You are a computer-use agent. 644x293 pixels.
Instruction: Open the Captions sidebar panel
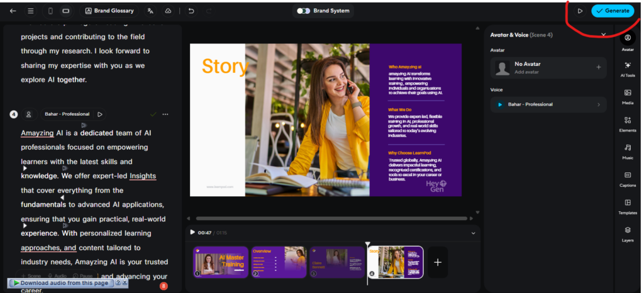click(x=628, y=179)
